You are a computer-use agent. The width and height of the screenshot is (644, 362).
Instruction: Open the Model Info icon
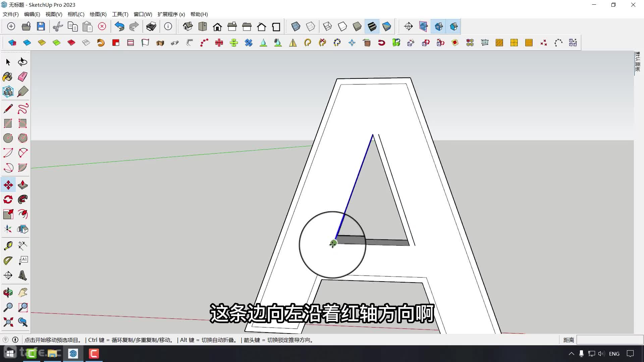coord(168,26)
